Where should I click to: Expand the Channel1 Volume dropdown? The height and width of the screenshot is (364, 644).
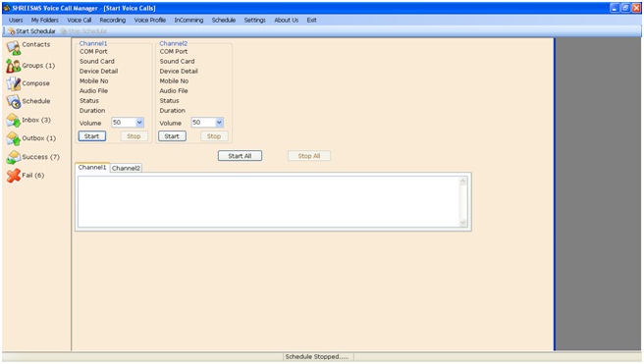(x=139, y=123)
